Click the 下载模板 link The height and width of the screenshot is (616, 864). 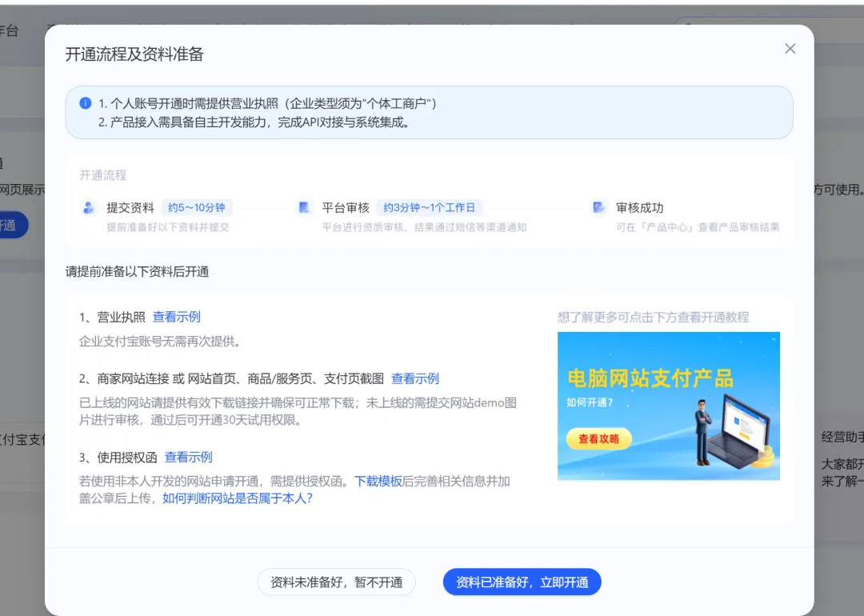[378, 482]
